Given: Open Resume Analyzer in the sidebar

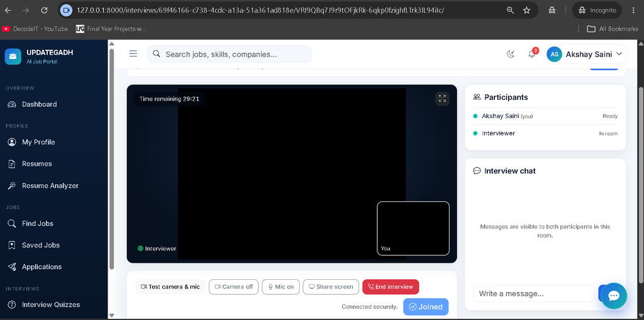Looking at the screenshot, I should [54, 185].
